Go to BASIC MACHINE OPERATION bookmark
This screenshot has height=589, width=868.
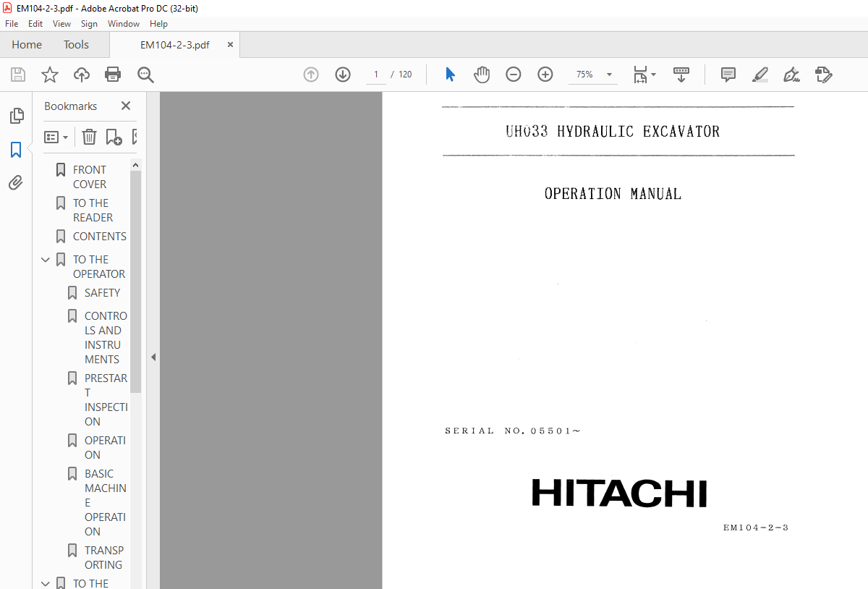(106, 502)
